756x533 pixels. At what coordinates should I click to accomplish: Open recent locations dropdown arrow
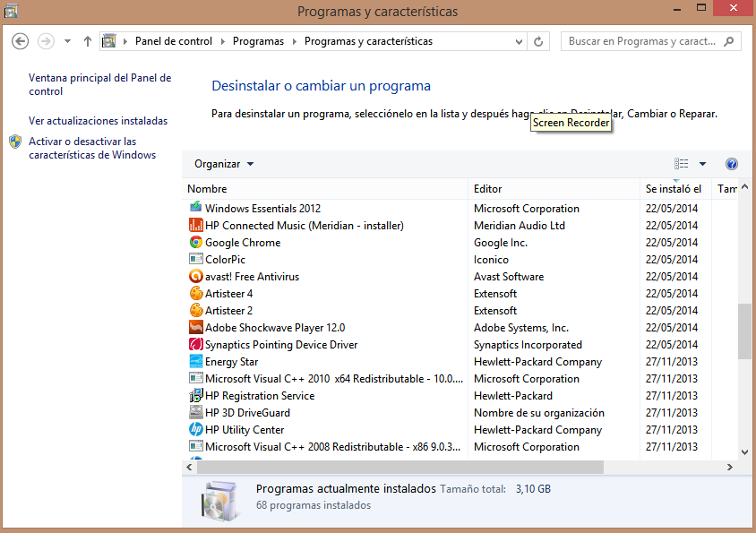(x=67, y=41)
